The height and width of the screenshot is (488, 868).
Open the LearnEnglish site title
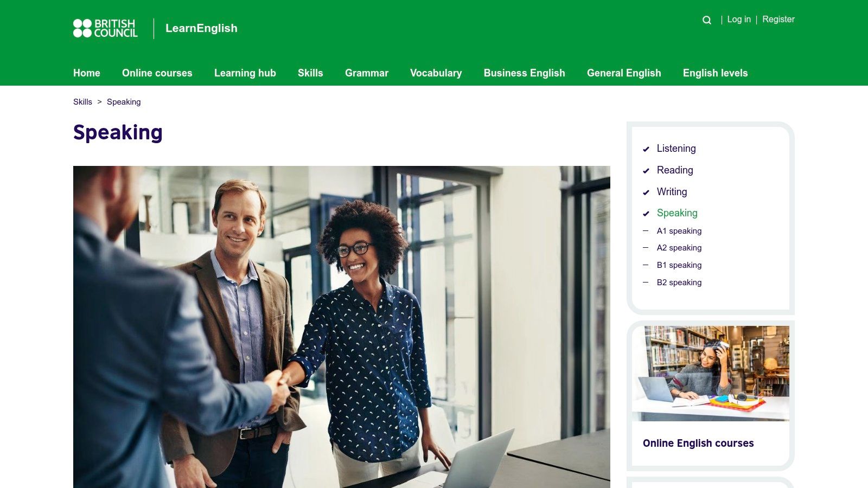click(201, 28)
